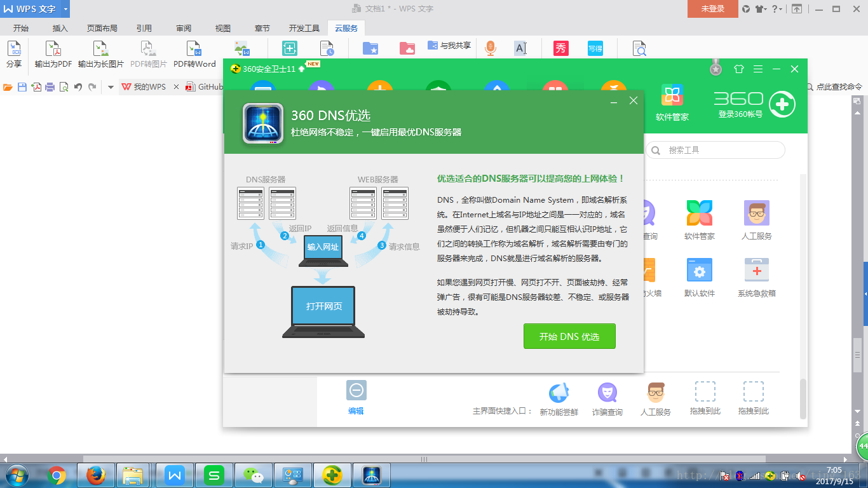
Task: Click the save icon in quick access toolbar
Action: [x=22, y=87]
